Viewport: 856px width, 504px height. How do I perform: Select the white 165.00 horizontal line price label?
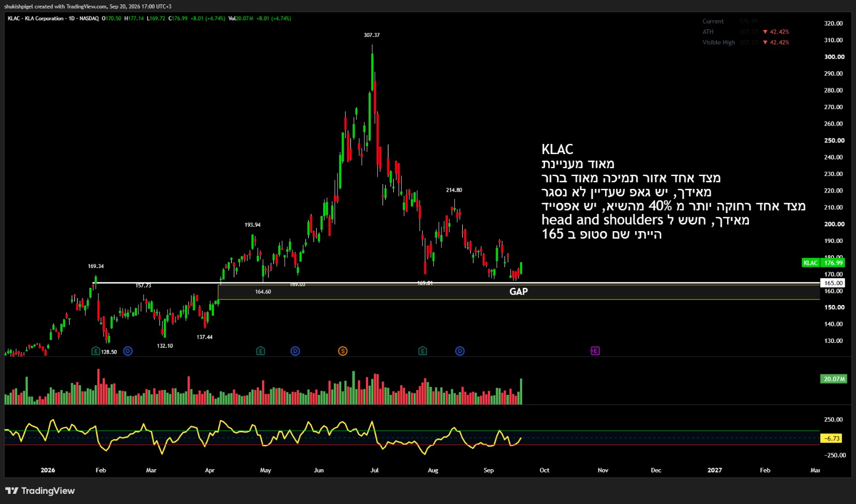click(x=833, y=283)
